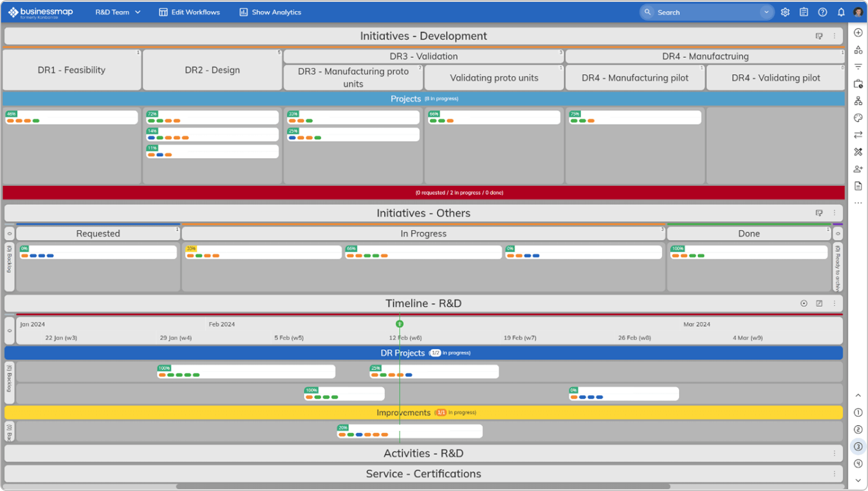Open the Help question mark icon

coord(822,12)
